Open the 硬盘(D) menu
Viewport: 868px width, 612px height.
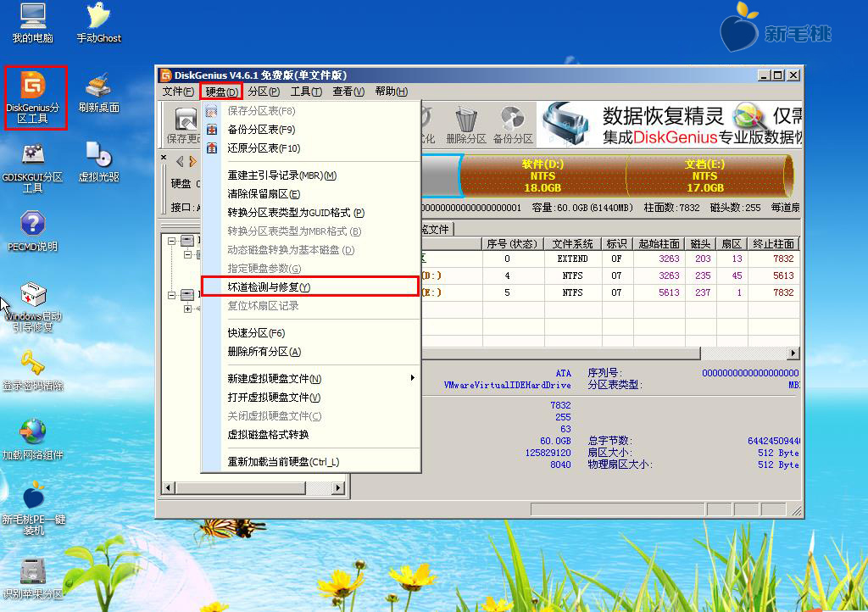pyautogui.click(x=221, y=92)
